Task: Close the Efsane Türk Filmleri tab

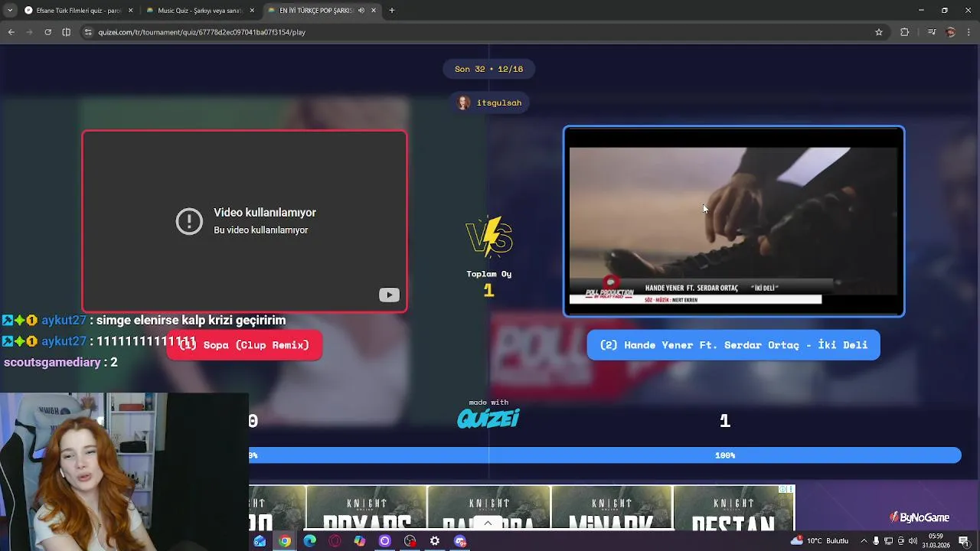Action: coord(130,11)
